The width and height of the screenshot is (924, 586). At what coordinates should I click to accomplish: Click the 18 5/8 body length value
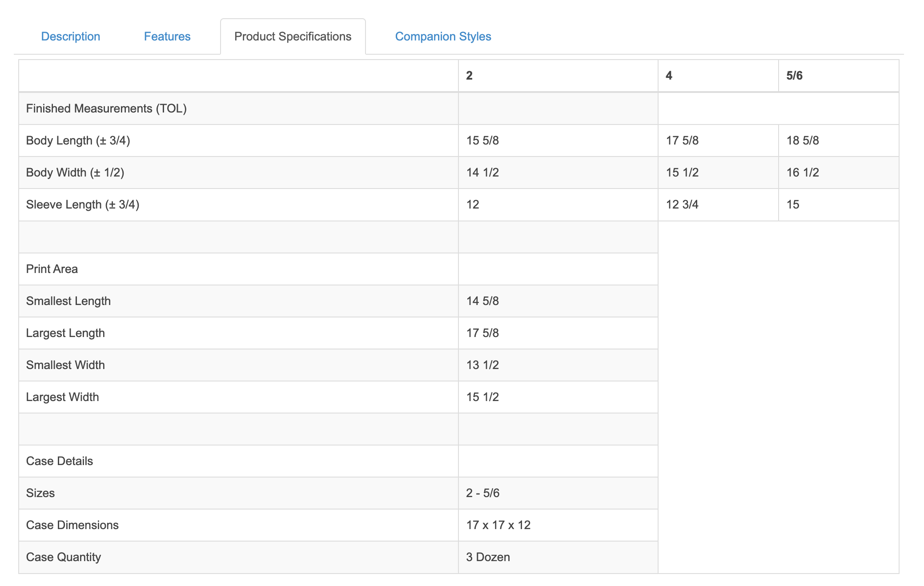point(839,140)
